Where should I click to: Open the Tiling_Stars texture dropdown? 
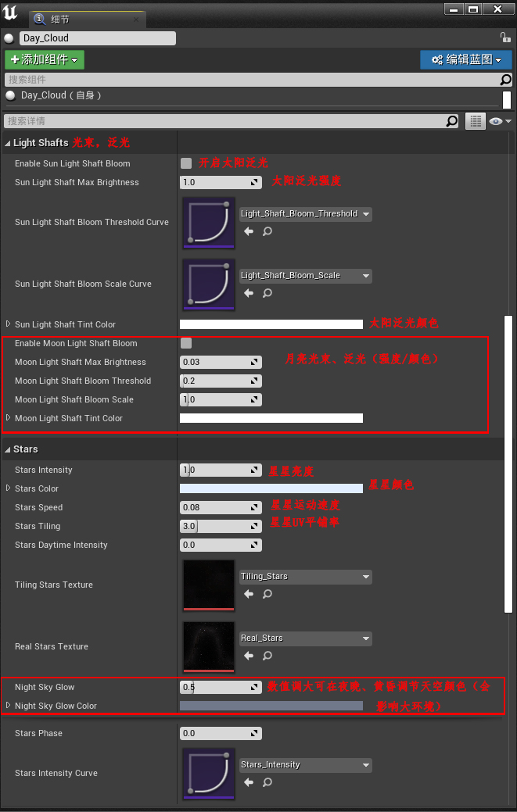click(x=305, y=577)
